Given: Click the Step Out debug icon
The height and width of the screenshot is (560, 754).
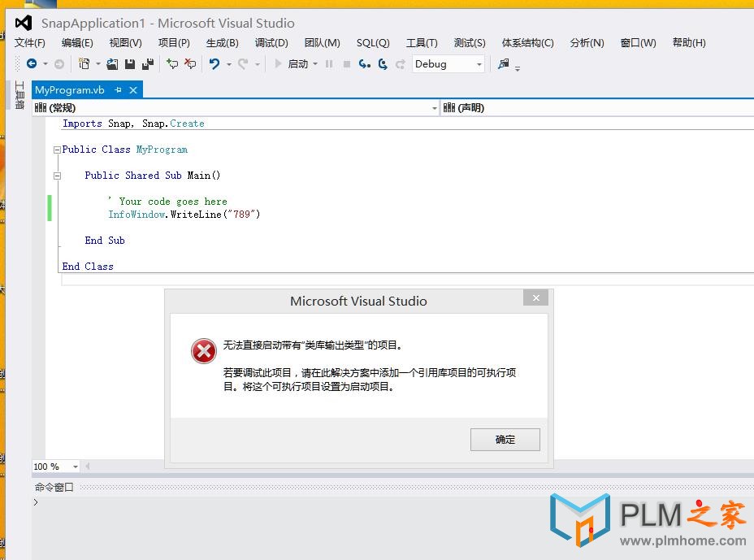Looking at the screenshot, I should click(400, 64).
